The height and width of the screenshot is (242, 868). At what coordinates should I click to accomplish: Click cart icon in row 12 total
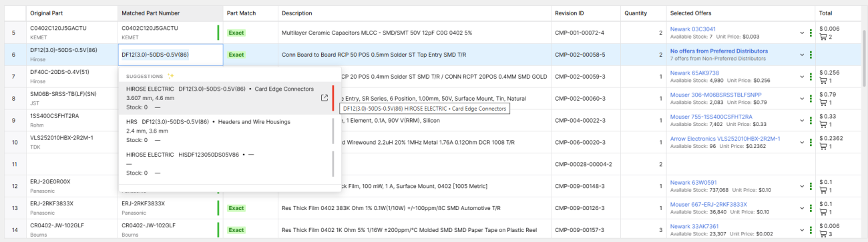click(x=823, y=190)
